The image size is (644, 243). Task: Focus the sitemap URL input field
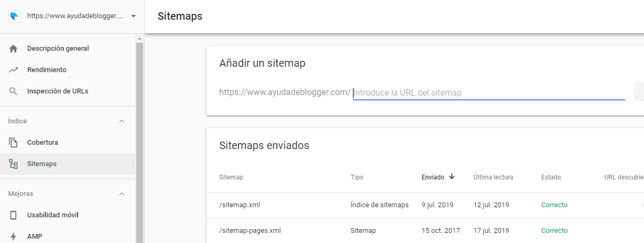(489, 92)
